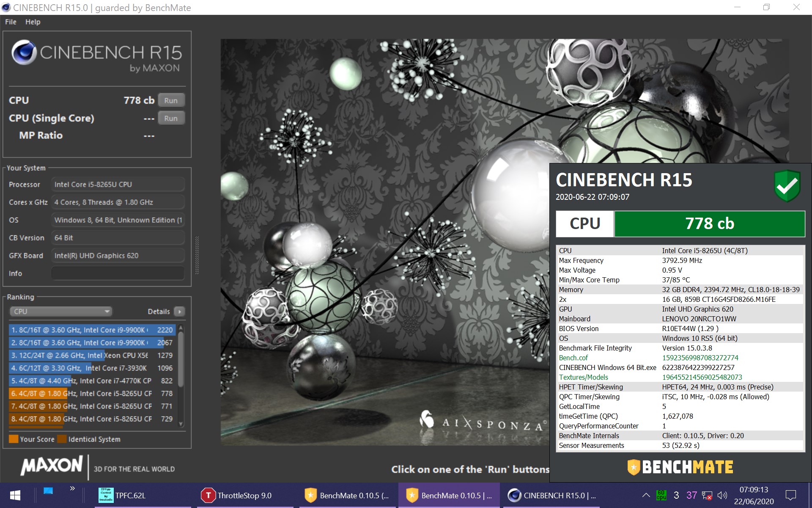This screenshot has height=508, width=812.
Task: Run the CPU Single Core test
Action: (171, 118)
